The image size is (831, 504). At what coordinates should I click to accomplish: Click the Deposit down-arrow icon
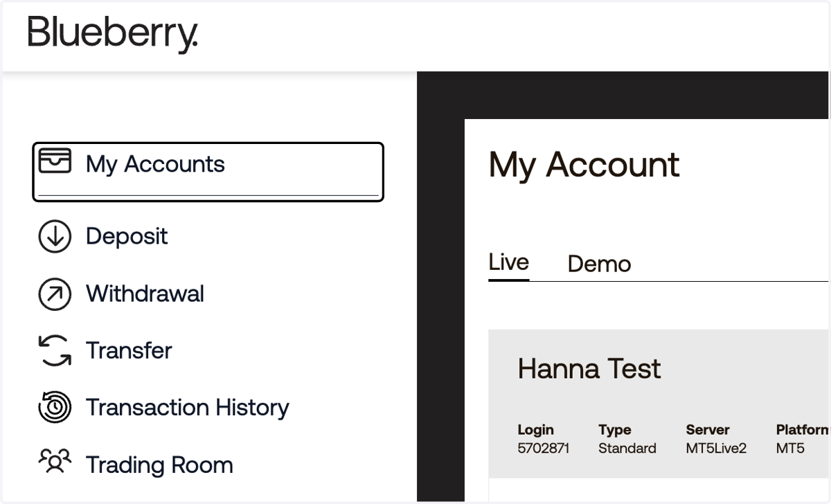point(55,237)
